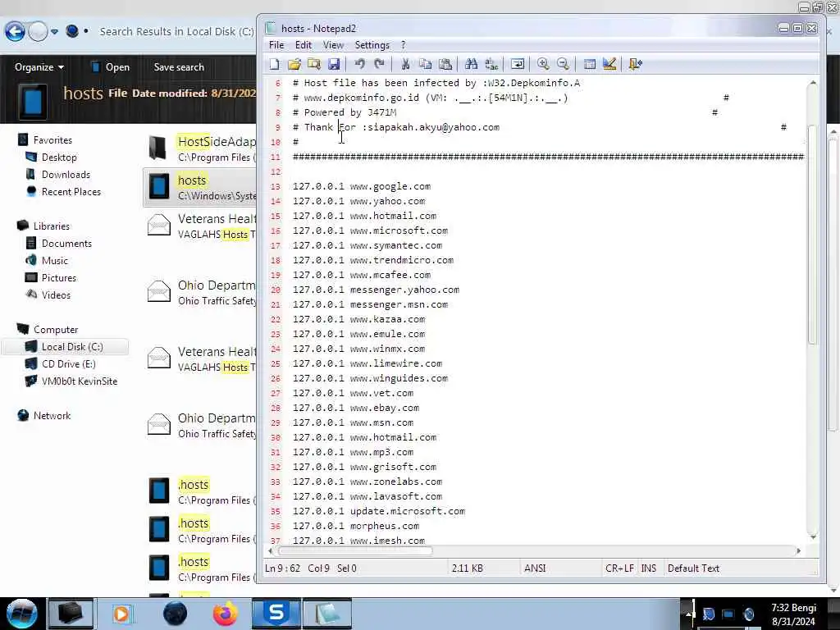The height and width of the screenshot is (630, 840).
Task: Select Local Disk (C:) in navigation pane
Action: (72, 347)
